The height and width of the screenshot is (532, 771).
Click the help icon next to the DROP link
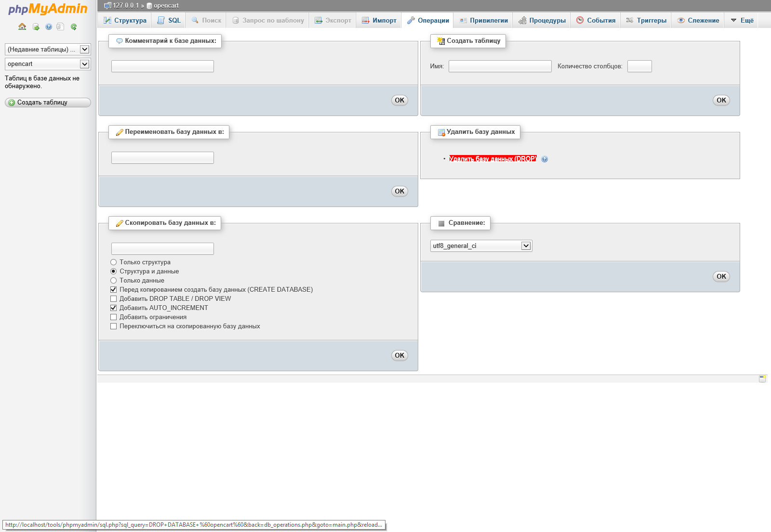coord(545,159)
